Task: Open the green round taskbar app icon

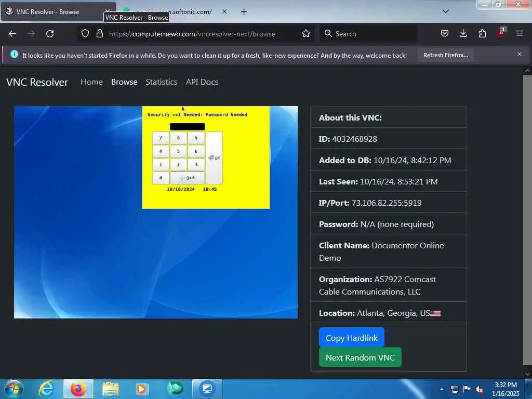Action: [175, 389]
